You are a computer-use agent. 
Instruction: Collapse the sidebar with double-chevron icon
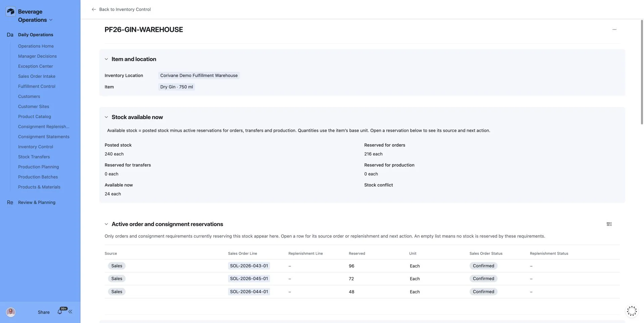70,312
